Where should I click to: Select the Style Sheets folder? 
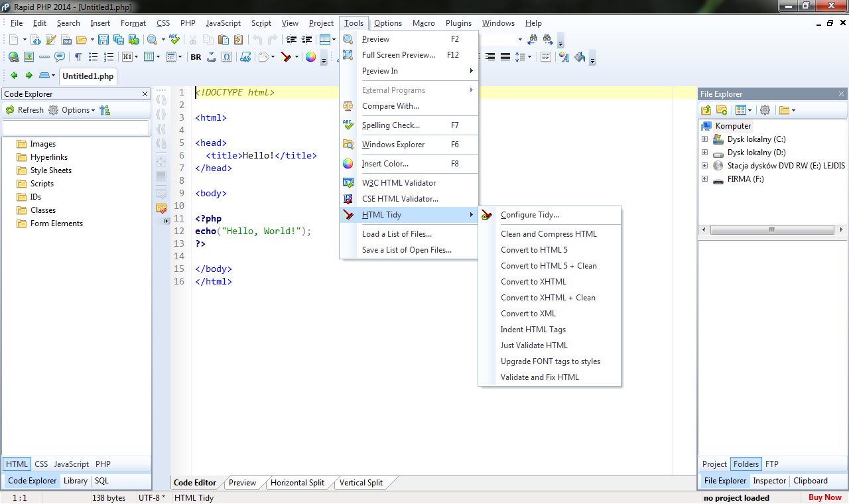click(x=51, y=170)
